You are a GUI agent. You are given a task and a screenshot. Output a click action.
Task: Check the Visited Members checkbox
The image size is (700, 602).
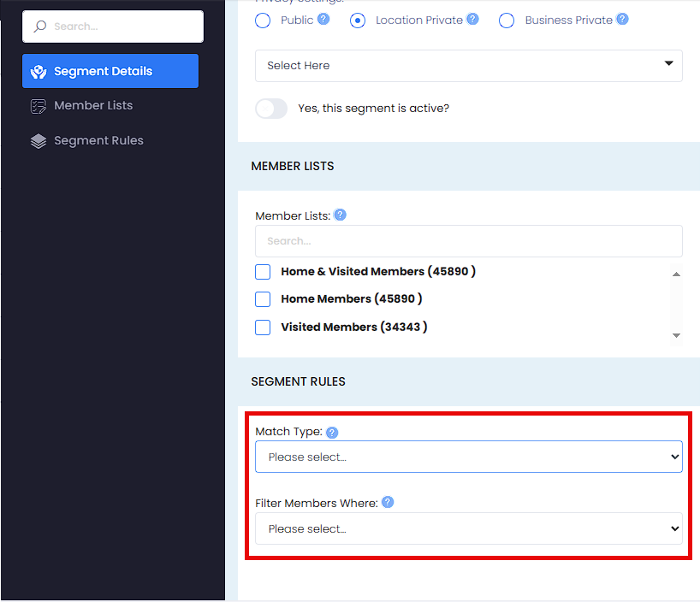point(263,328)
